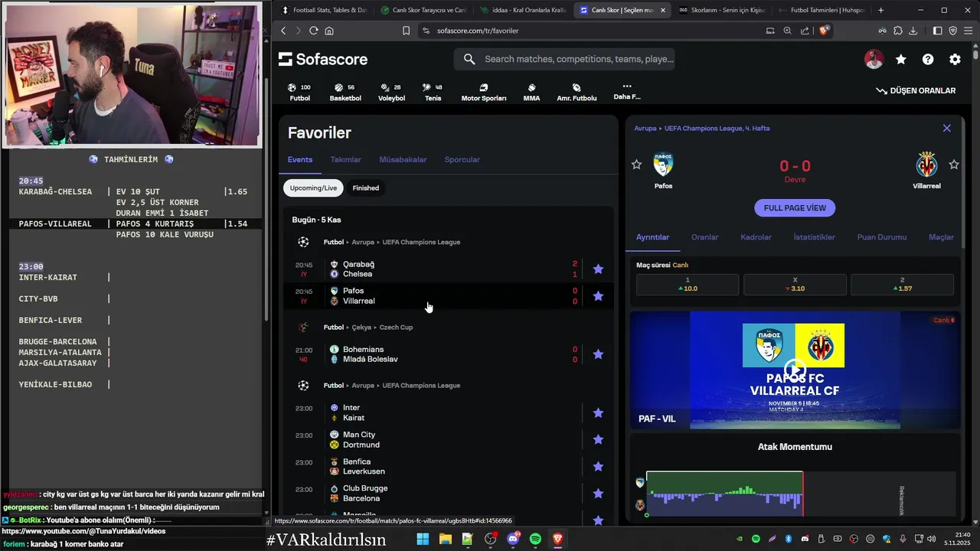Screen dimensions: 980x551
Task: Open a new browser tab
Action: 880,10
